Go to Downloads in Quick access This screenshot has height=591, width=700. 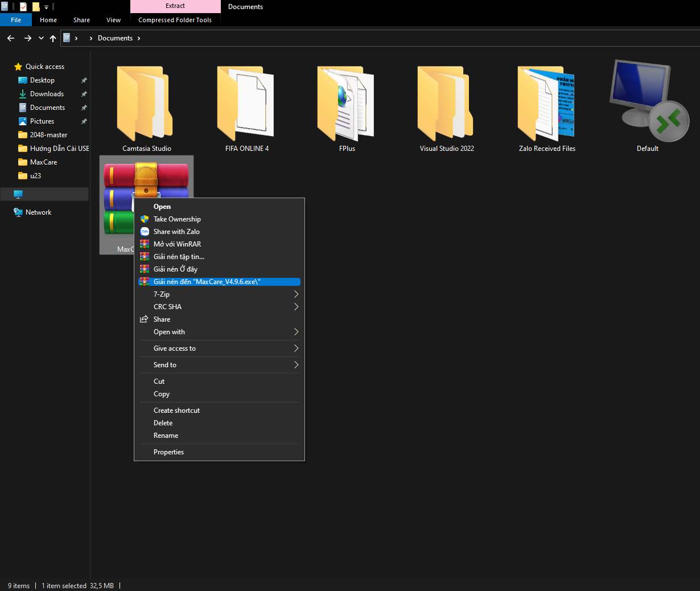point(47,94)
